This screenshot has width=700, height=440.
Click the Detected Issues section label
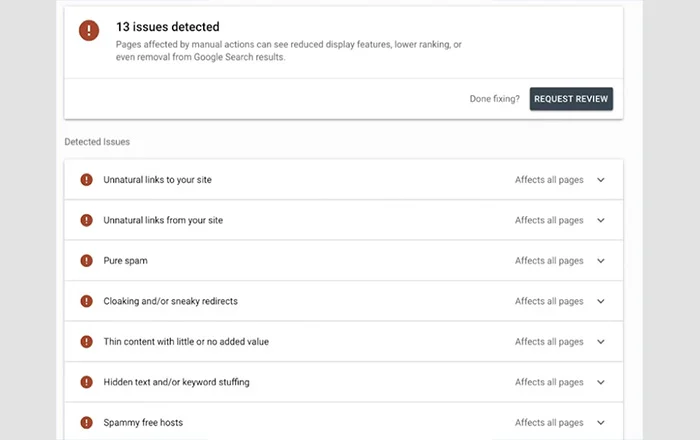click(97, 142)
